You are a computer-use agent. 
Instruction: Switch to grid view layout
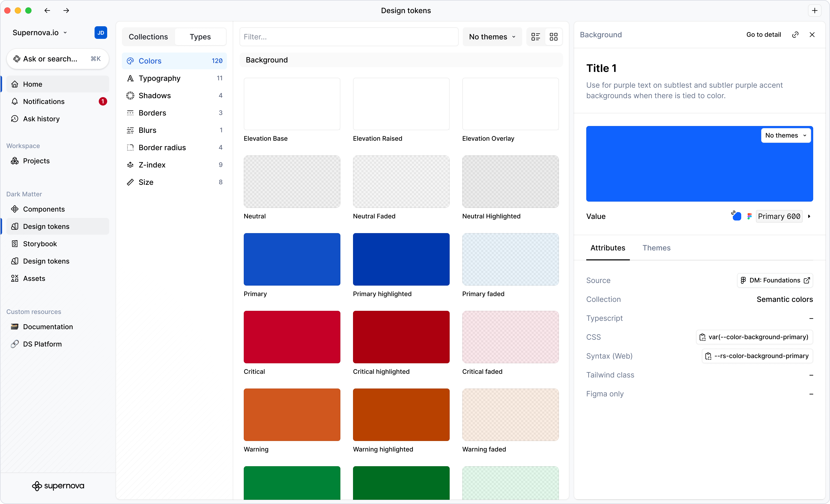click(x=553, y=37)
